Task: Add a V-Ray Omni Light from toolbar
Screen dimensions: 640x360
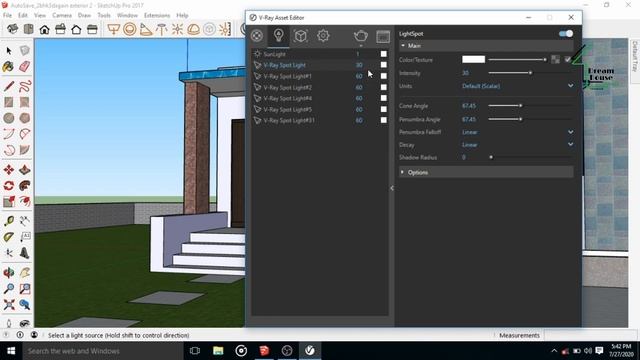Action: 178,29
